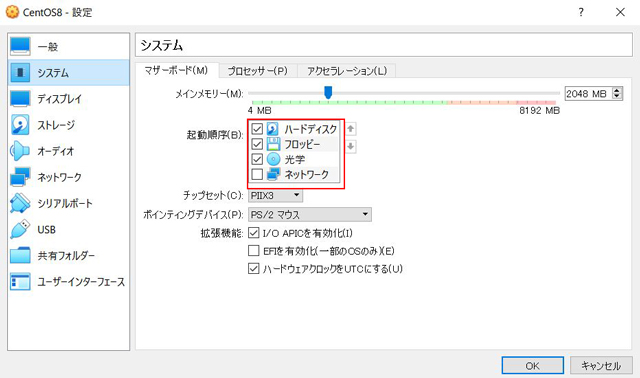Image resolution: width=640 pixels, height=378 pixels.
Task: Click the USB plug icon
Action: [20, 229]
